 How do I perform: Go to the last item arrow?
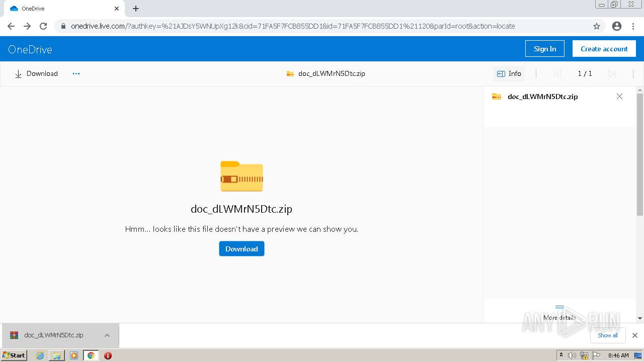point(612,73)
